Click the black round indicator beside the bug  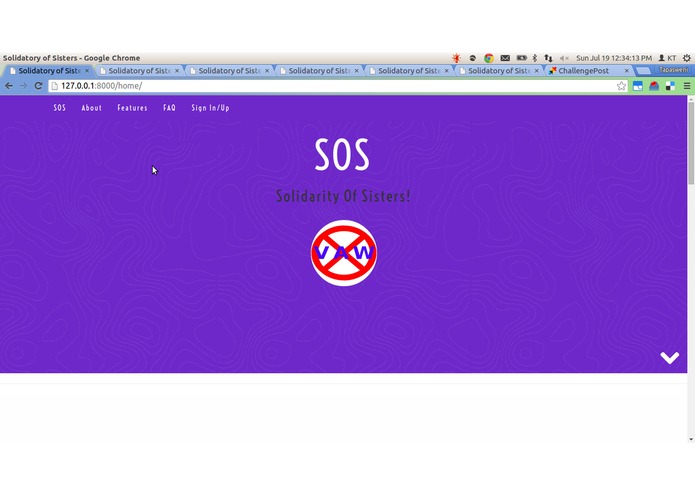click(472, 58)
